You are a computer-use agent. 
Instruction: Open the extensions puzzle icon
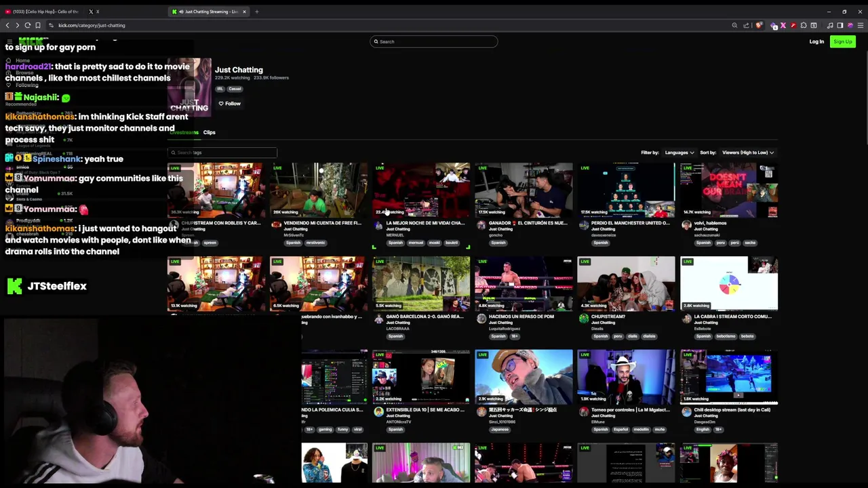pyautogui.click(x=804, y=25)
